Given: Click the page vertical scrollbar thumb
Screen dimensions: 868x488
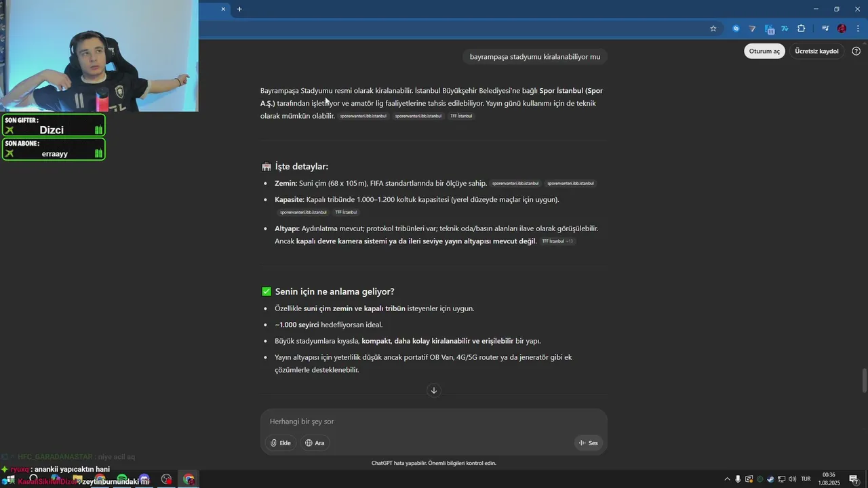Looking at the screenshot, I should (x=864, y=380).
